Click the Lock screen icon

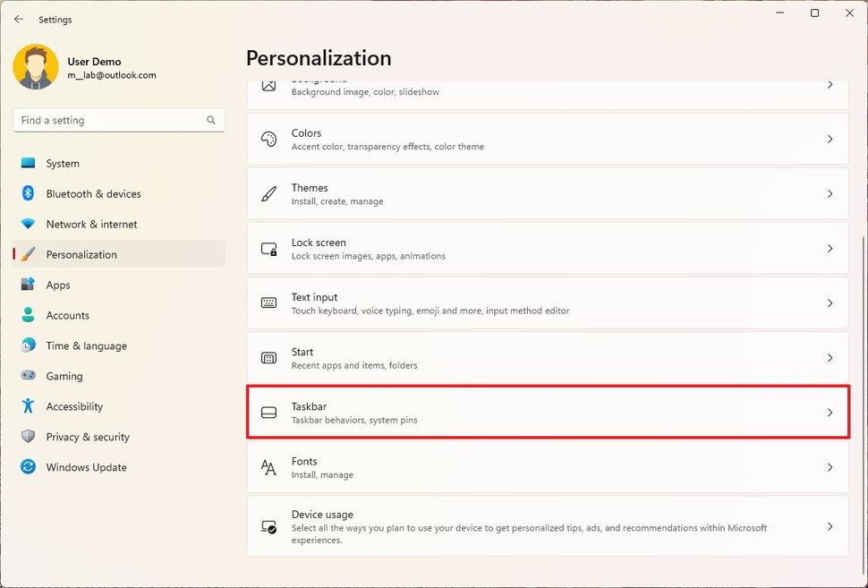point(268,249)
